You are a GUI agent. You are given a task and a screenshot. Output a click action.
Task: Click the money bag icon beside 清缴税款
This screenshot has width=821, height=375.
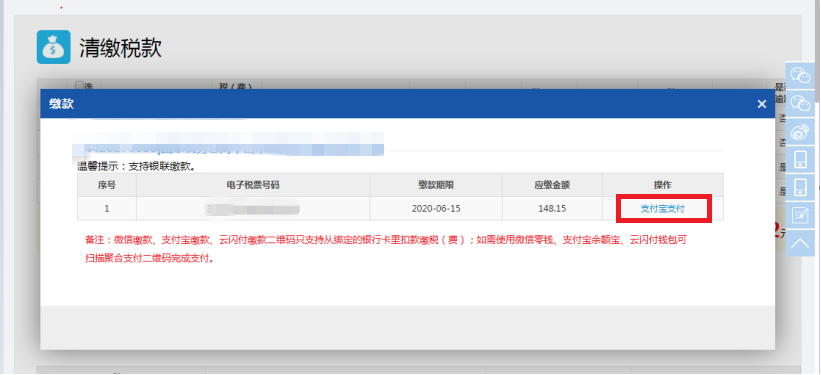(x=53, y=47)
